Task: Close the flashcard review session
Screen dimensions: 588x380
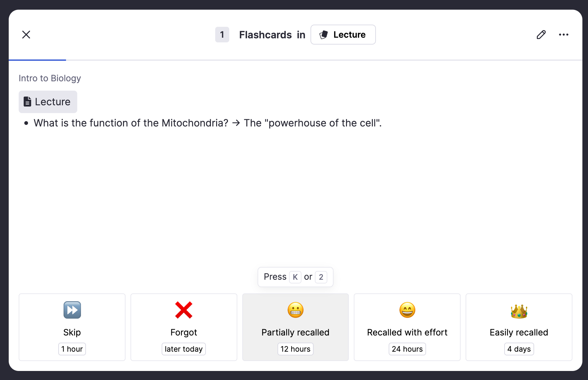Action: click(26, 35)
